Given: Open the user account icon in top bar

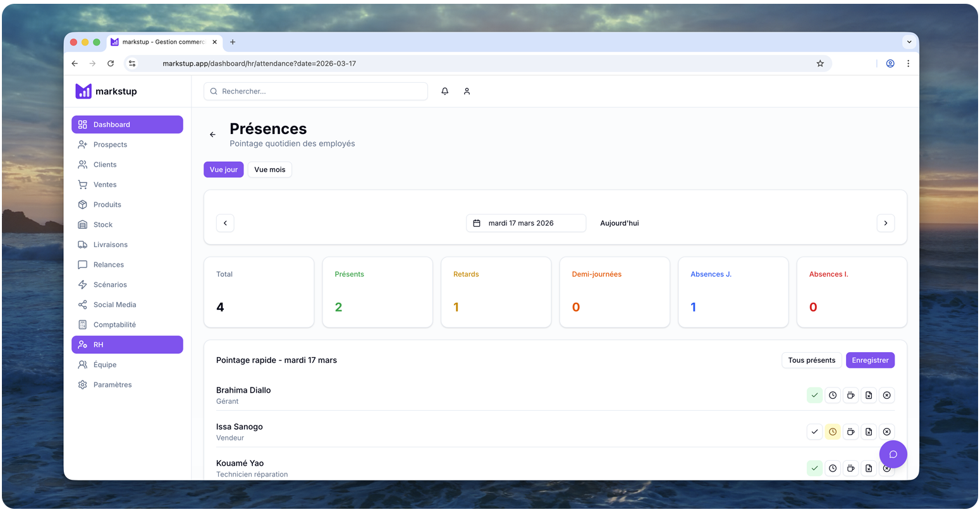Looking at the screenshot, I should click(x=467, y=91).
